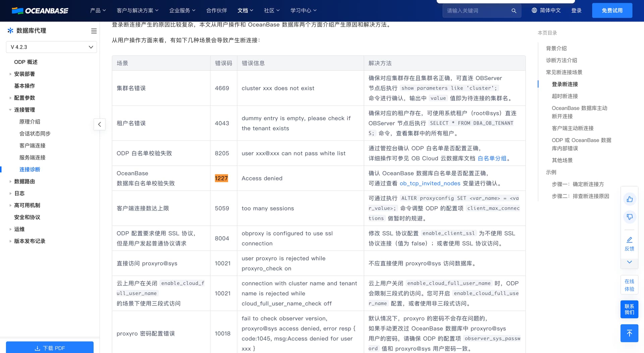Jump to 常见断连接场景 in page outline
This screenshot has width=644, height=353.
tap(564, 72)
